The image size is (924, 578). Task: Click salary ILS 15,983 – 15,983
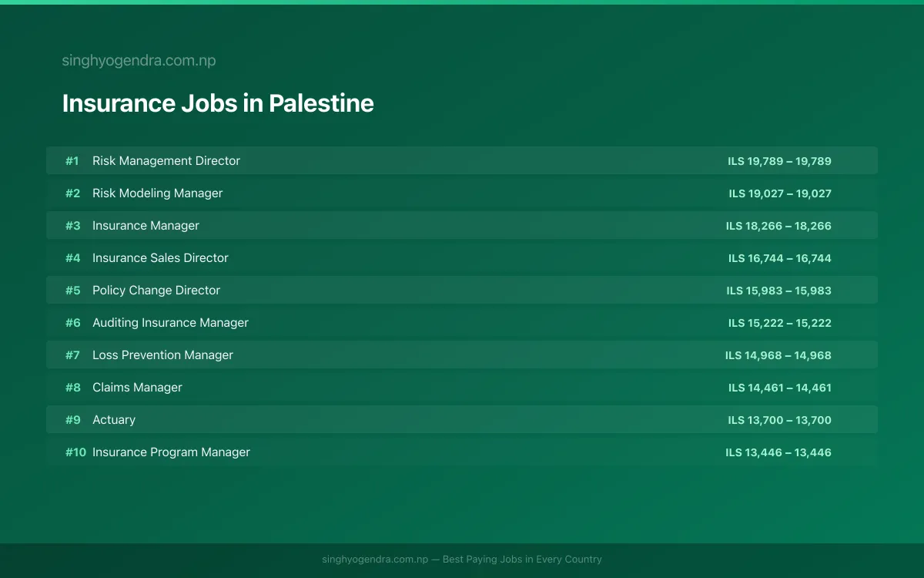click(778, 291)
